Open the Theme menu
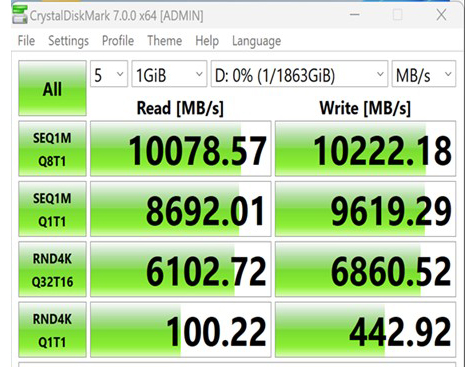 coord(165,41)
